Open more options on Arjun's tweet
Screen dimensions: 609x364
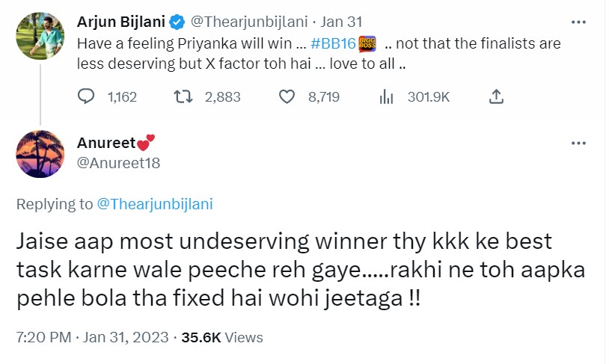point(578,21)
